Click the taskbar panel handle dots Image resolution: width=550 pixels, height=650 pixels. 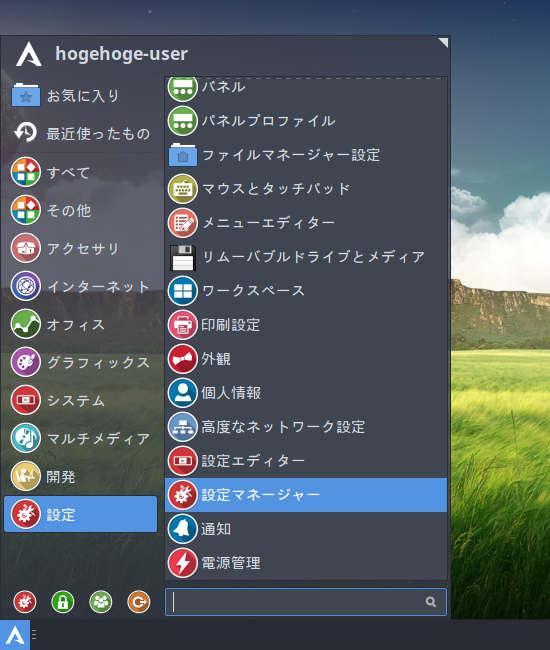click(x=34, y=635)
